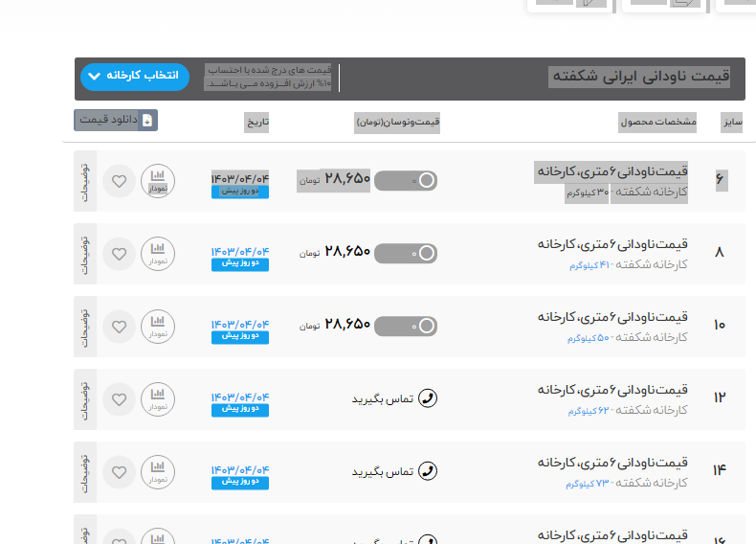Click the heart favorite icon for size 8
Image resolution: width=756 pixels, height=544 pixels.
pyautogui.click(x=119, y=254)
